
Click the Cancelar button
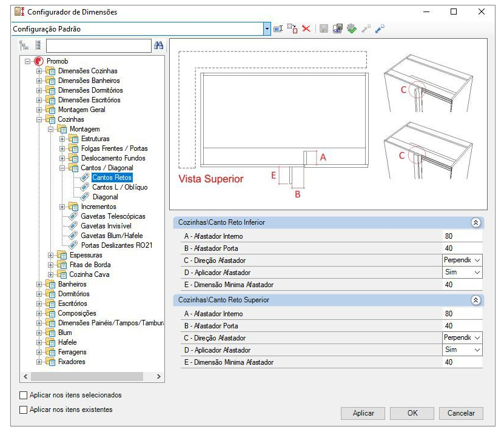(x=461, y=413)
